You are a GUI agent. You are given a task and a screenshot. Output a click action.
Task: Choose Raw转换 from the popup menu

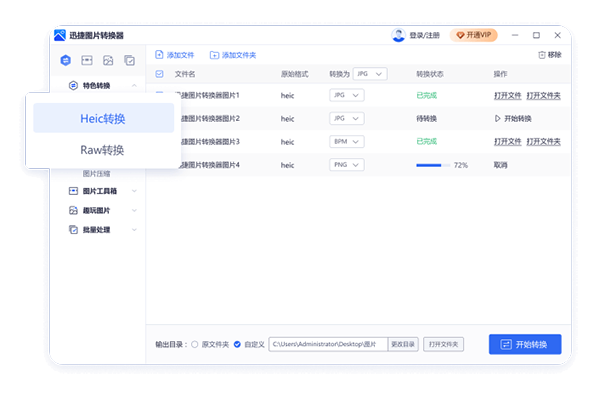coord(103,150)
